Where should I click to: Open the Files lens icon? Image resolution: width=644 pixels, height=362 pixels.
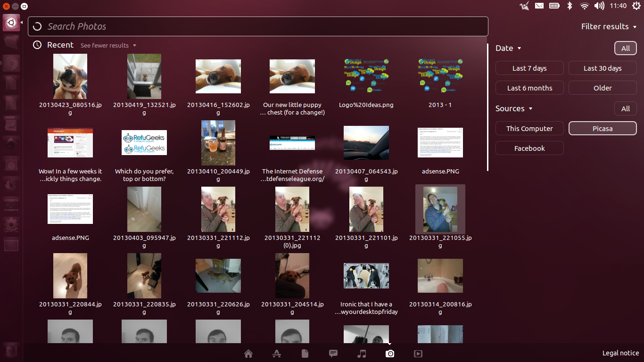tap(305, 354)
